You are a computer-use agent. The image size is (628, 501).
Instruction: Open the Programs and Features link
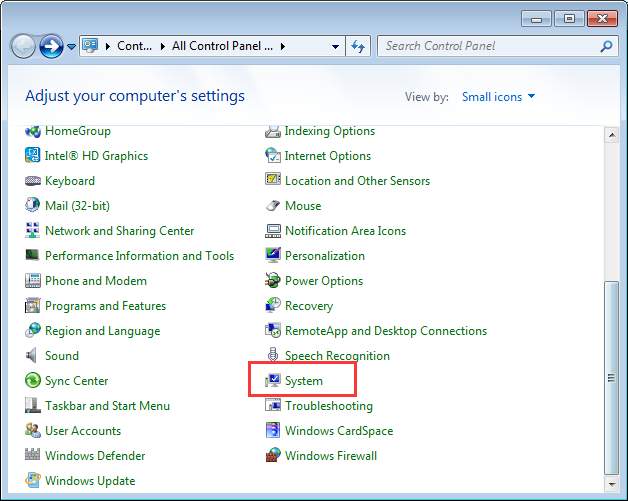[x=105, y=306]
